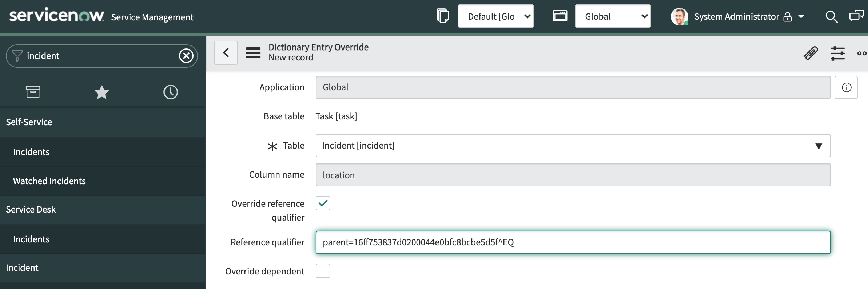868x289 pixels.
Task: Open more options ellipsis icon
Action: tap(862, 54)
